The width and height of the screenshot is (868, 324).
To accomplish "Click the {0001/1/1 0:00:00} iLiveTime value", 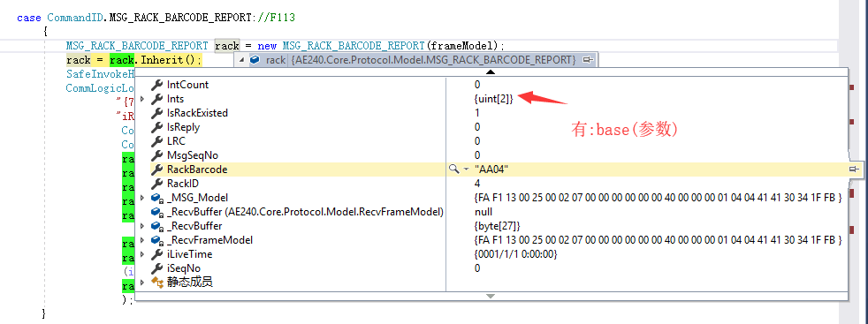I will click(515, 254).
